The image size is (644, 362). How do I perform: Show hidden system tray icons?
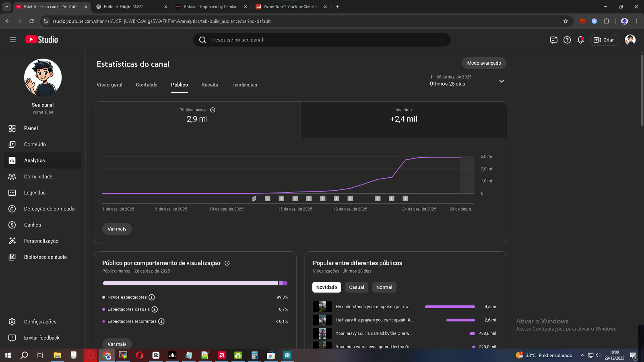coord(582,355)
